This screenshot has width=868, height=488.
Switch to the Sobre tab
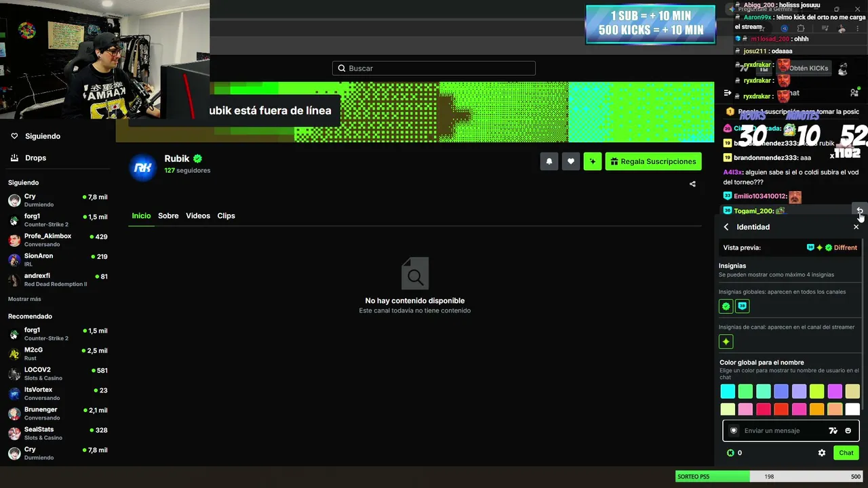[168, 216]
